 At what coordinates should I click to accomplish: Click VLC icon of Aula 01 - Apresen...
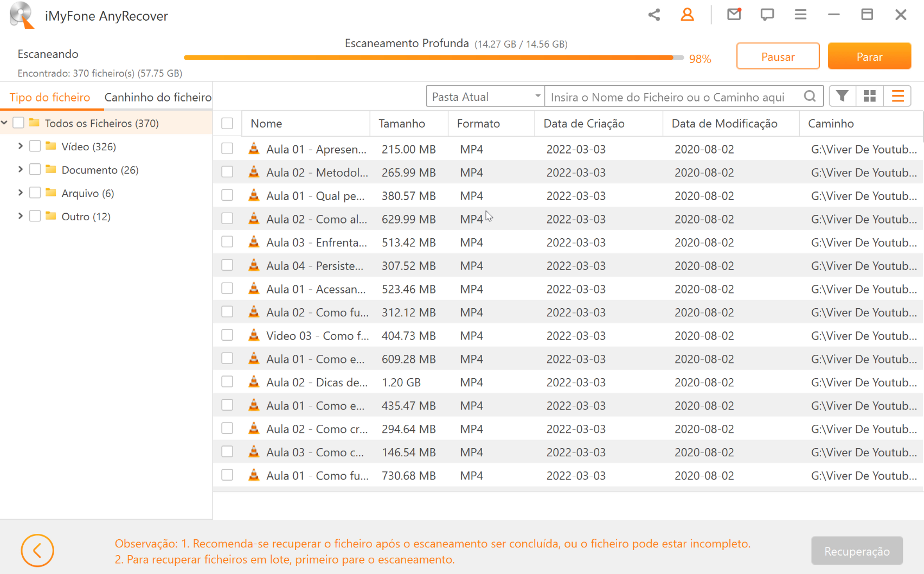click(x=254, y=149)
